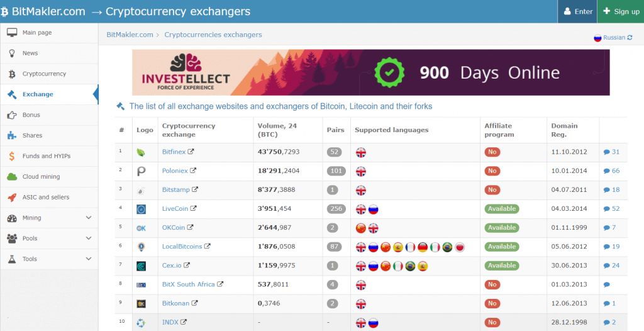Open the Main page sidebar item
Image resolution: width=644 pixels, height=331 pixels.
tap(49, 33)
